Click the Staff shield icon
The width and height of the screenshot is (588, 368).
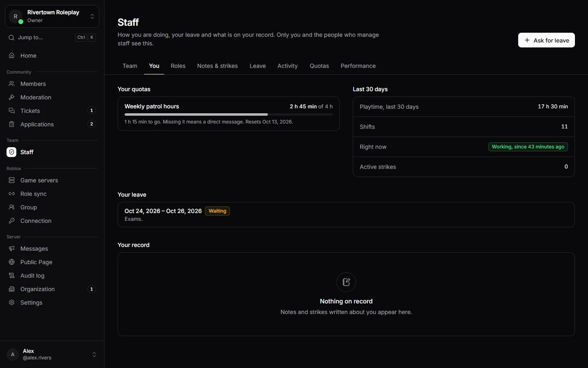(11, 152)
